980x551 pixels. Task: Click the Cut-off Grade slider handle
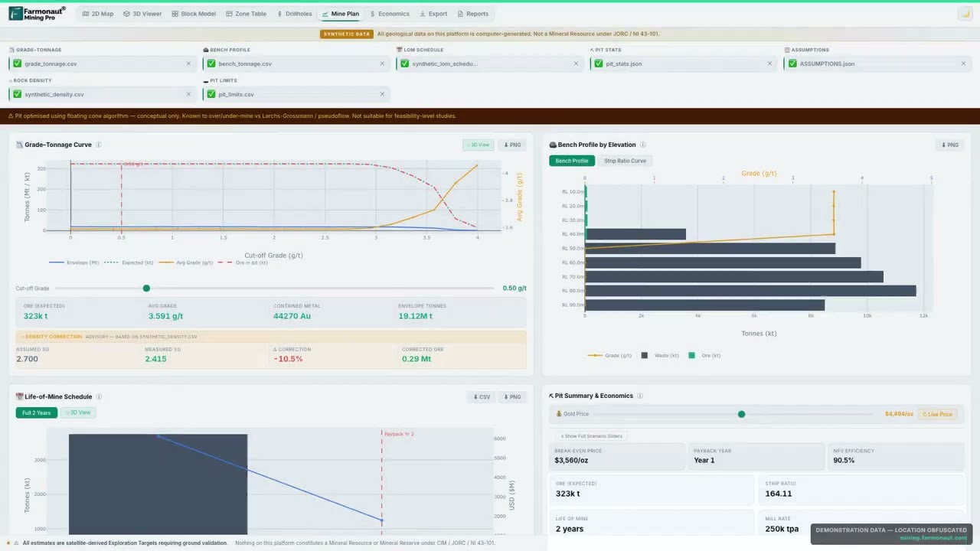pos(146,289)
